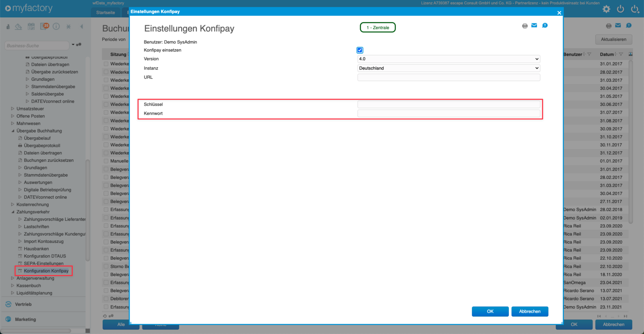Expand the Kassenbuch tree node
The image size is (644, 334).
pyautogui.click(x=12, y=286)
